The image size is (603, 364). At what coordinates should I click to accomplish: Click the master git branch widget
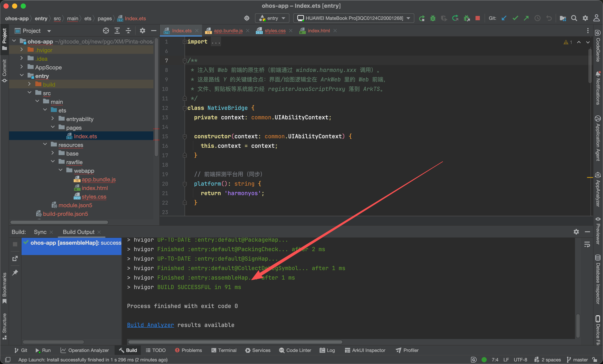(577, 360)
